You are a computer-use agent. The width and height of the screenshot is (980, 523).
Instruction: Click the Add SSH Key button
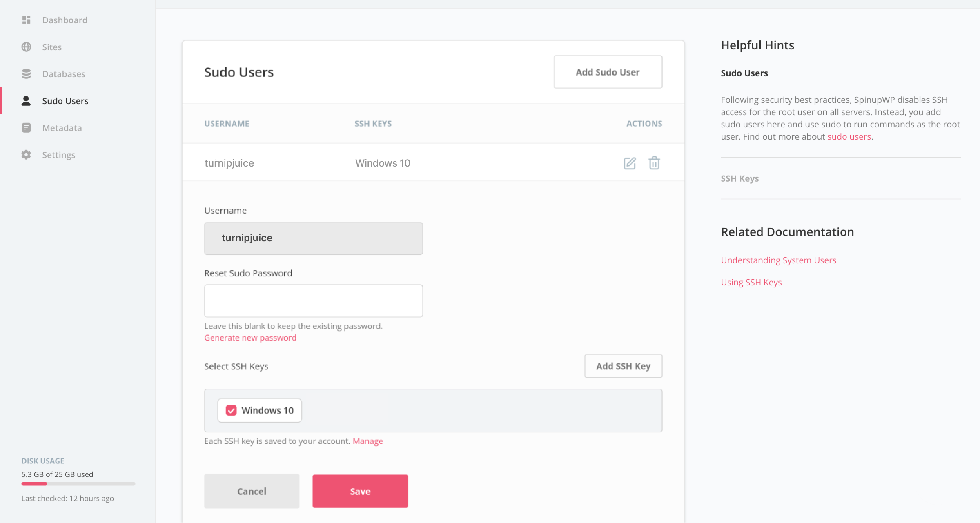coord(623,366)
